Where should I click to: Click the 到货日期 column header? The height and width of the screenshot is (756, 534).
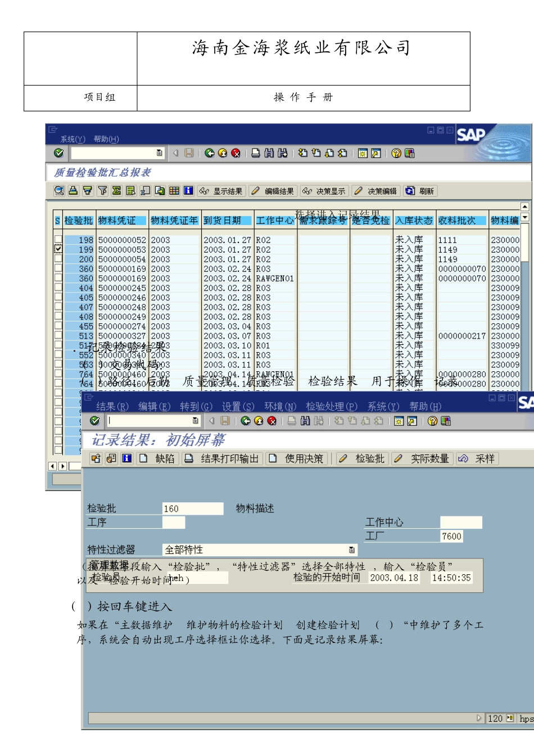[227, 220]
